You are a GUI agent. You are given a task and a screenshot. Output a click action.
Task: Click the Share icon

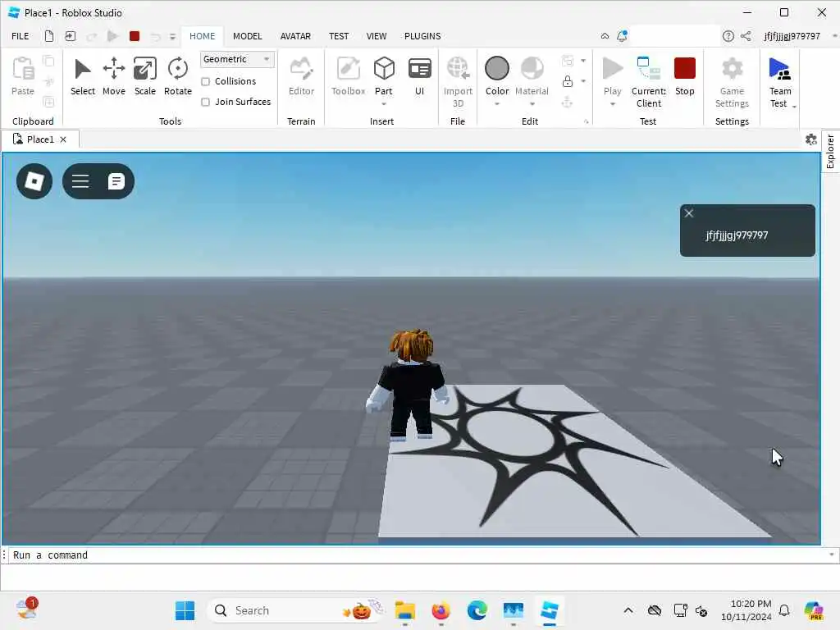tap(745, 36)
